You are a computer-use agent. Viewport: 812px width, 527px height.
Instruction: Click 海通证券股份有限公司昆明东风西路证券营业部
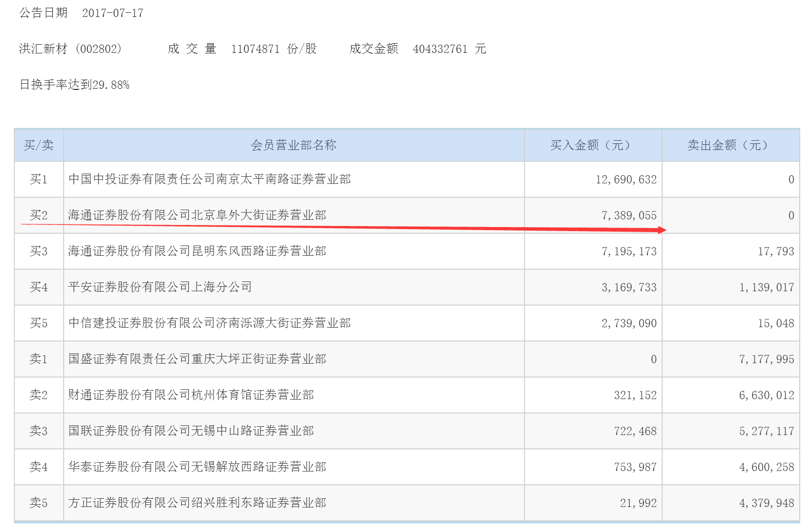click(198, 251)
